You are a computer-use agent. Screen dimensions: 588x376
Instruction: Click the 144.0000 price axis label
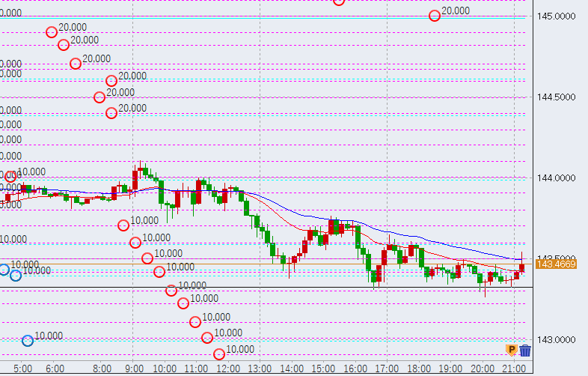[556, 178]
